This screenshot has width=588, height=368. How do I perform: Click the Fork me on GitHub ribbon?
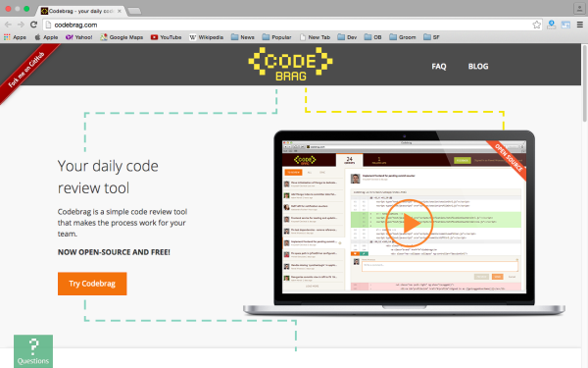coord(26,70)
